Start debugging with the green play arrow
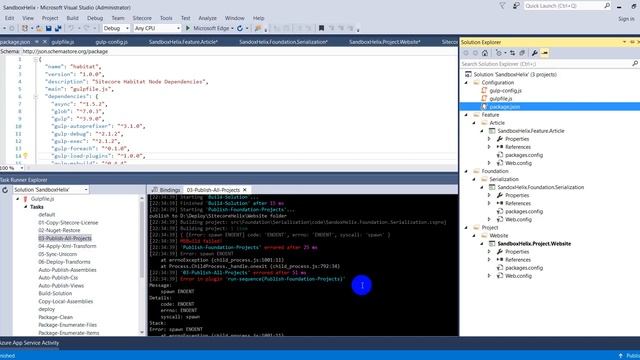The height and width of the screenshot is (360, 640). click(188, 28)
